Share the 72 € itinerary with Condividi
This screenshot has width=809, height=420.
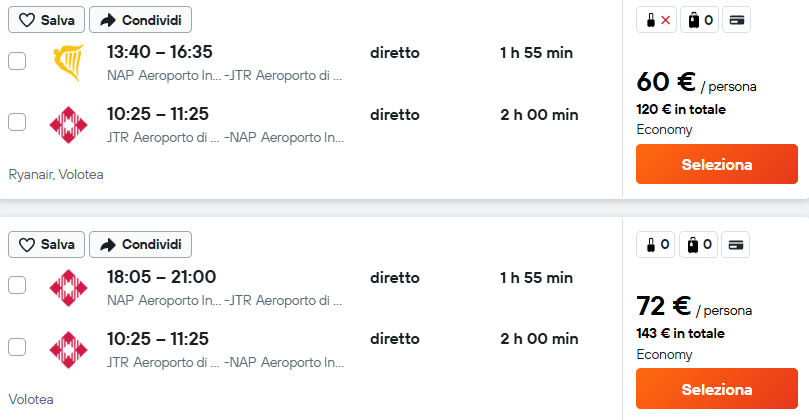click(140, 245)
